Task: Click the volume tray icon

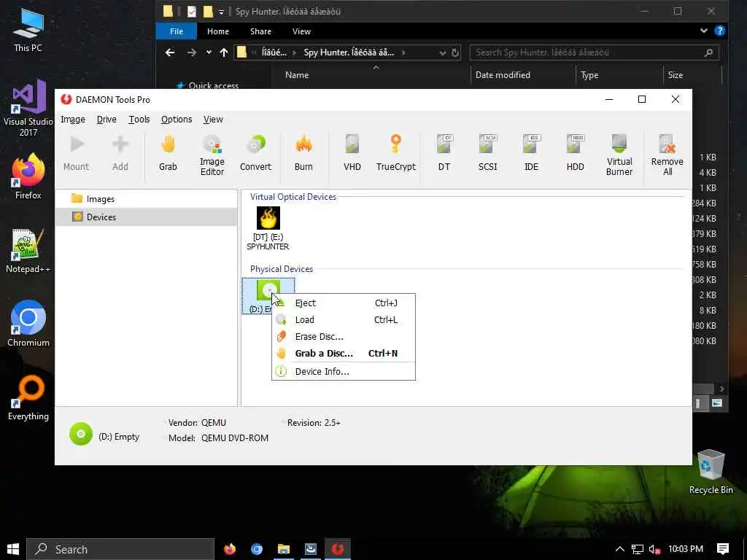Action: click(x=654, y=549)
